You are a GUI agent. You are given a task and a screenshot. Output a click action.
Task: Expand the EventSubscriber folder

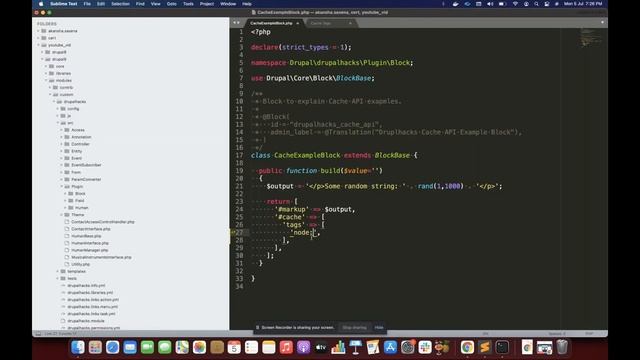62,165
